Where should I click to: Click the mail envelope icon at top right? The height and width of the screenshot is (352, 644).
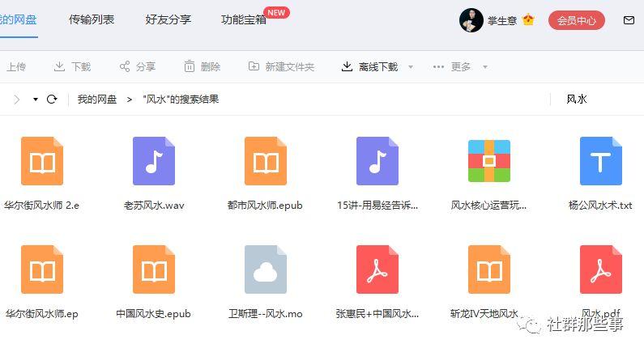tap(629, 20)
